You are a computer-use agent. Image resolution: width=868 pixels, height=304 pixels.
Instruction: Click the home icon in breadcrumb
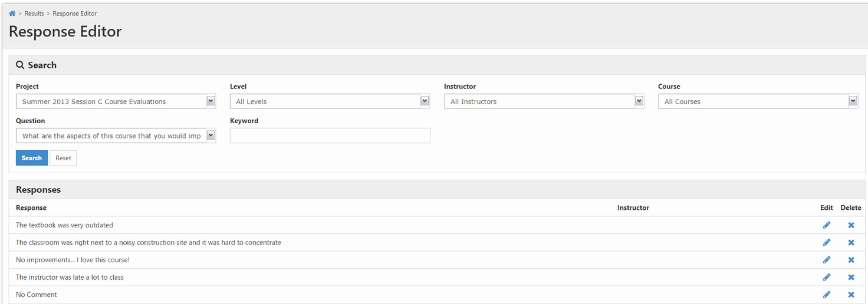(12, 14)
